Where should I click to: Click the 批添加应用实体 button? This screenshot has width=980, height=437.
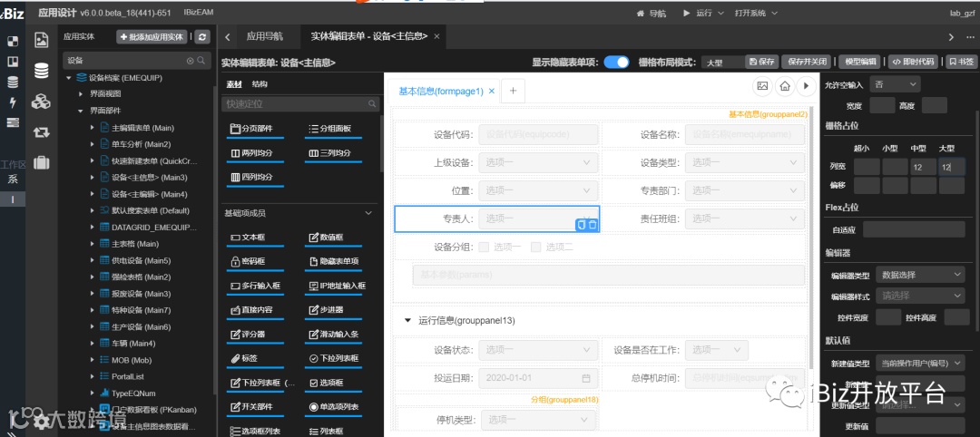tap(152, 37)
